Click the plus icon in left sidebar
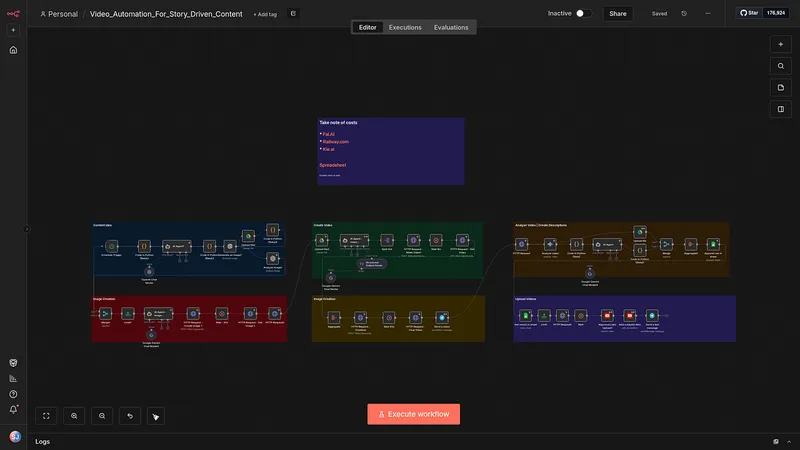The width and height of the screenshot is (800, 450). click(x=13, y=30)
